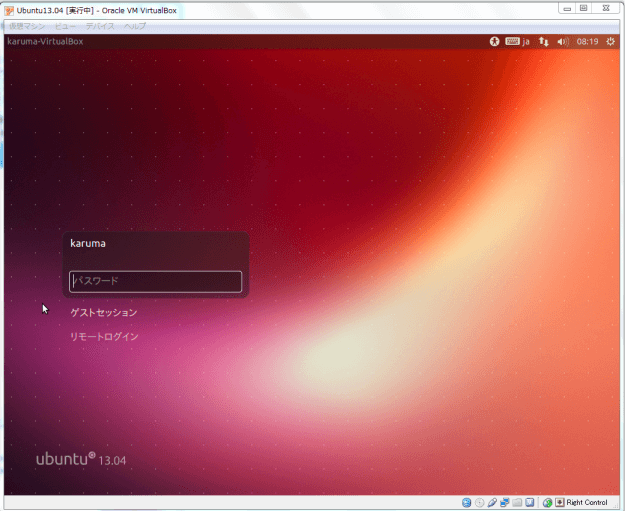Image resolution: width=625 pixels, height=511 pixels.
Task: Toggle the mouse integration status icon
Action: (547, 502)
